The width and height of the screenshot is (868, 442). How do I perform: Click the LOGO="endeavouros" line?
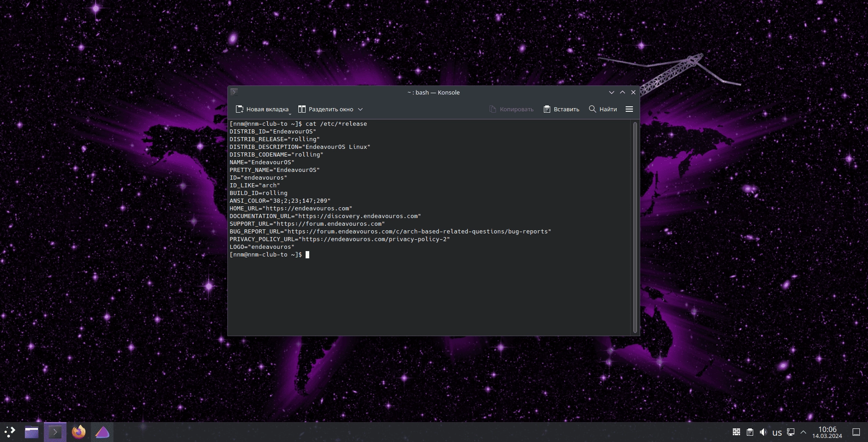(262, 247)
